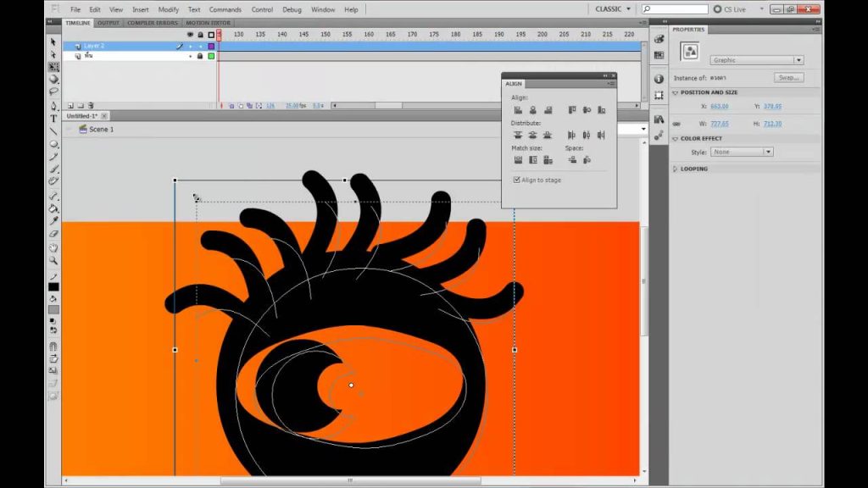The height and width of the screenshot is (488, 868).
Task: Select the Eraser tool
Action: point(53,234)
